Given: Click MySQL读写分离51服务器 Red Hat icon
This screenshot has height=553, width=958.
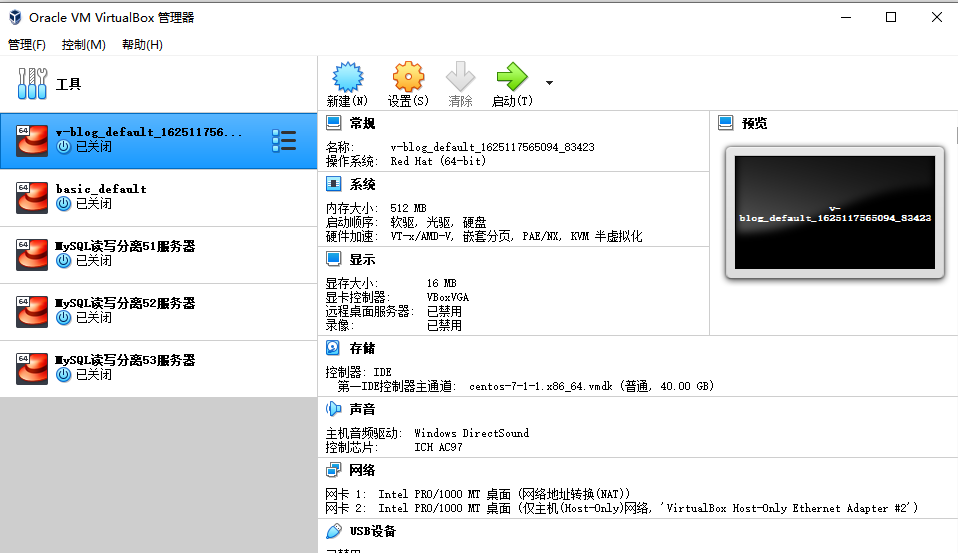Looking at the screenshot, I should tap(32, 255).
